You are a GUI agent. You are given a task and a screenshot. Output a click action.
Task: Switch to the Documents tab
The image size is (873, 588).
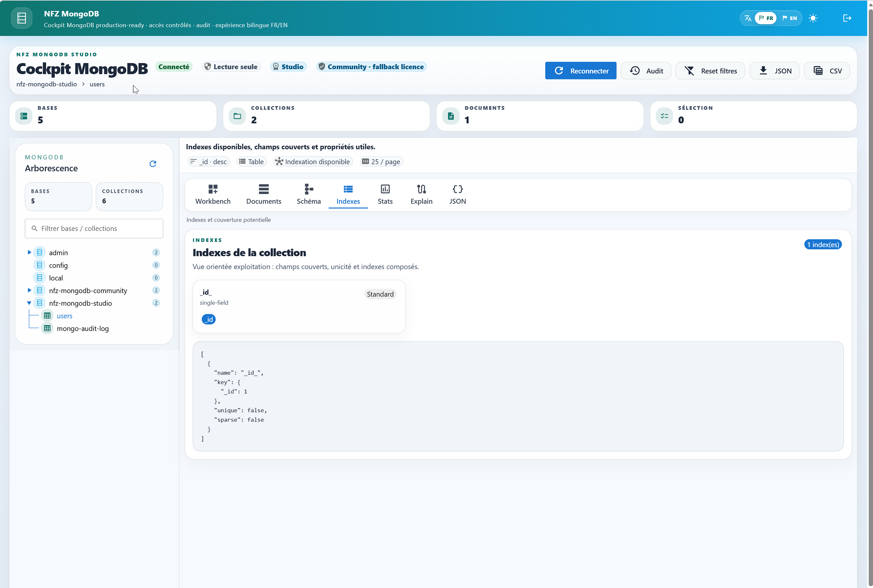[264, 195]
